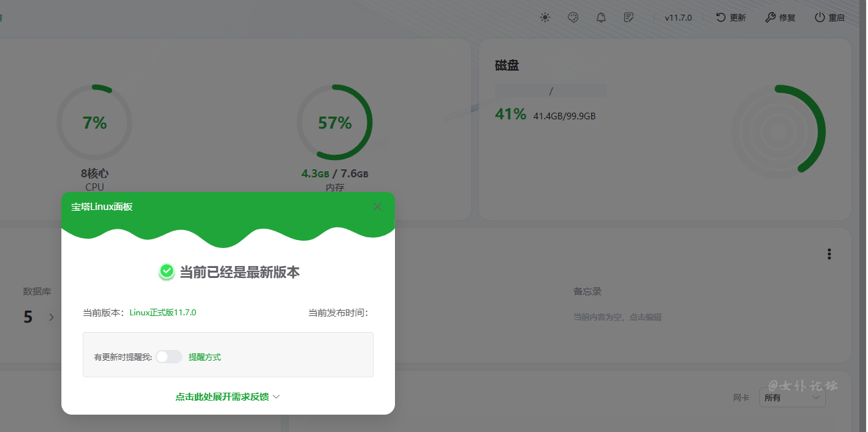
Task: Click the memory 57% usage gauge
Action: pos(334,123)
